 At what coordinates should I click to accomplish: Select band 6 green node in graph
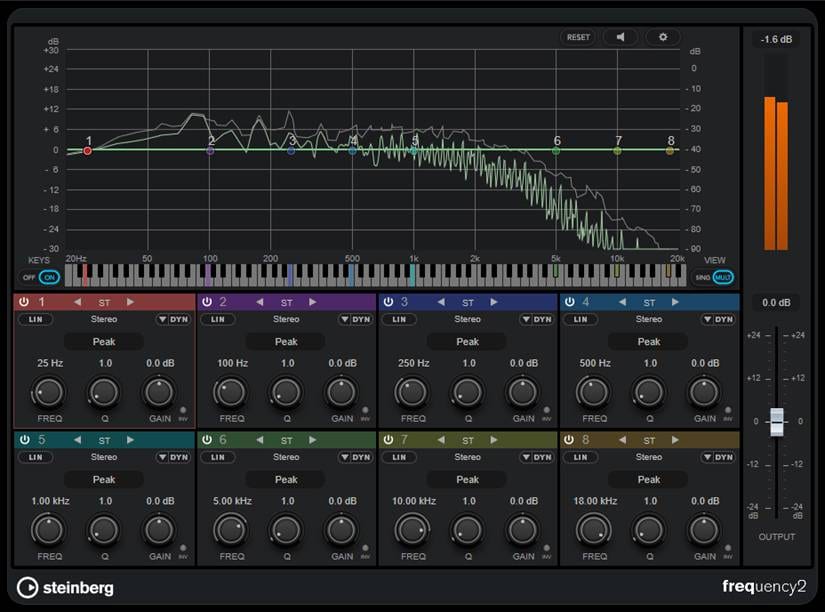[x=556, y=151]
